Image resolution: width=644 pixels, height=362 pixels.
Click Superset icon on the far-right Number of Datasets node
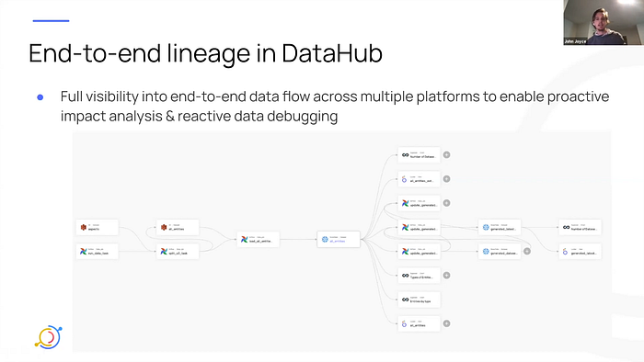(566, 227)
